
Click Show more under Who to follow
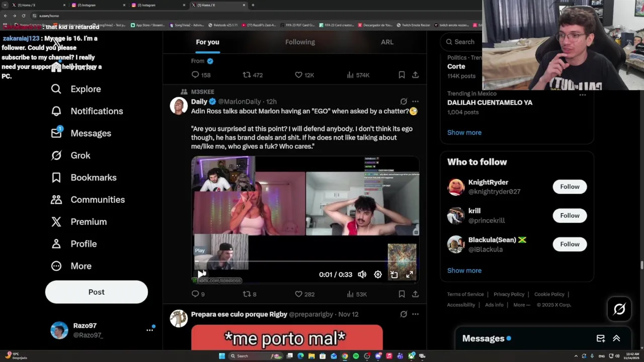click(x=464, y=270)
